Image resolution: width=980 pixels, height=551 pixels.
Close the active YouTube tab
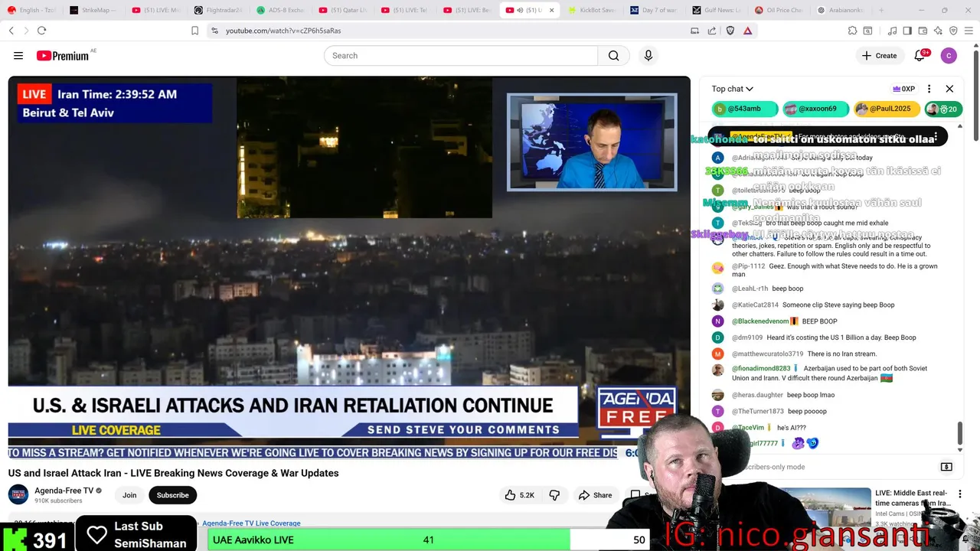pos(551,10)
